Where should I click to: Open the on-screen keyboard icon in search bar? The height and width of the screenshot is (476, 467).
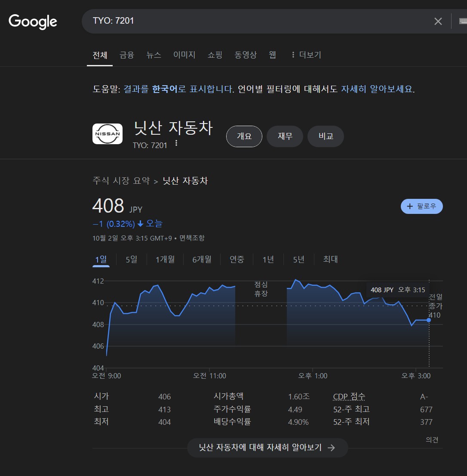pos(463,21)
